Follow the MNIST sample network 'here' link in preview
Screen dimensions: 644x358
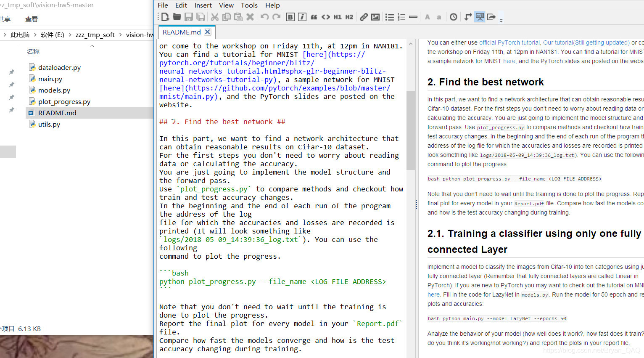point(509,61)
